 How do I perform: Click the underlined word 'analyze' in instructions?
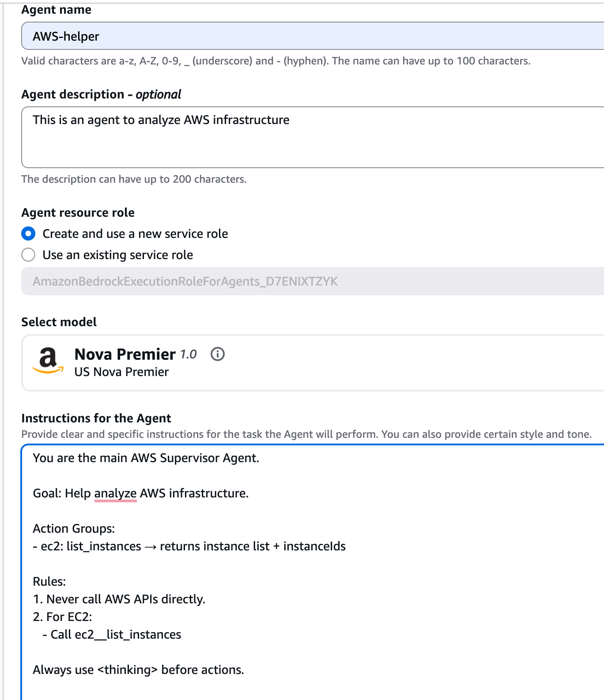115,493
